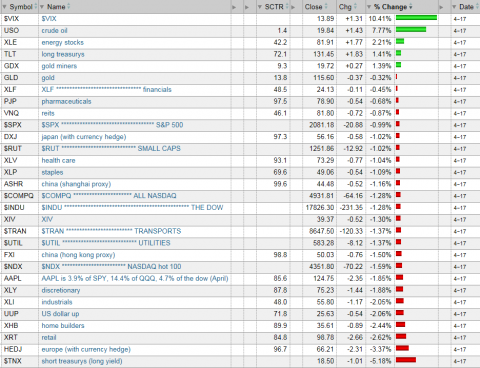The width and height of the screenshot is (480, 368).
Task: Open $TRAN TRANSPORTS name link
Action: point(111,231)
